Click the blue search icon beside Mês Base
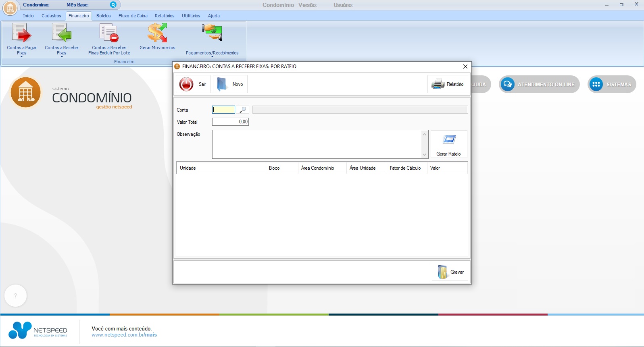 pos(113,5)
